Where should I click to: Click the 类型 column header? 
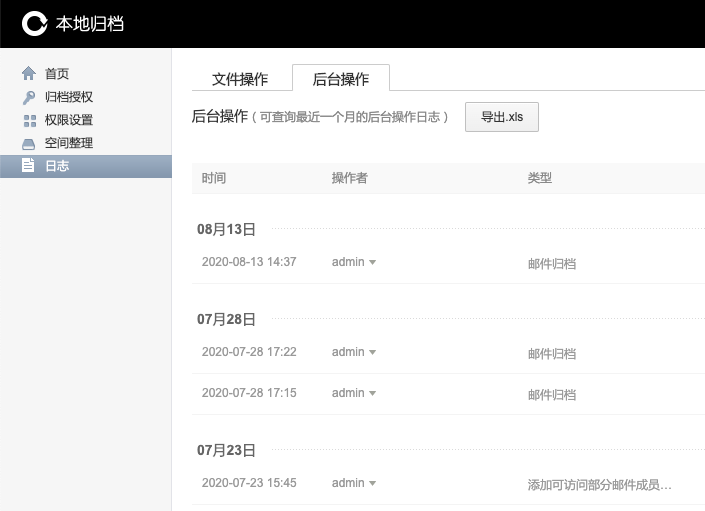point(540,178)
